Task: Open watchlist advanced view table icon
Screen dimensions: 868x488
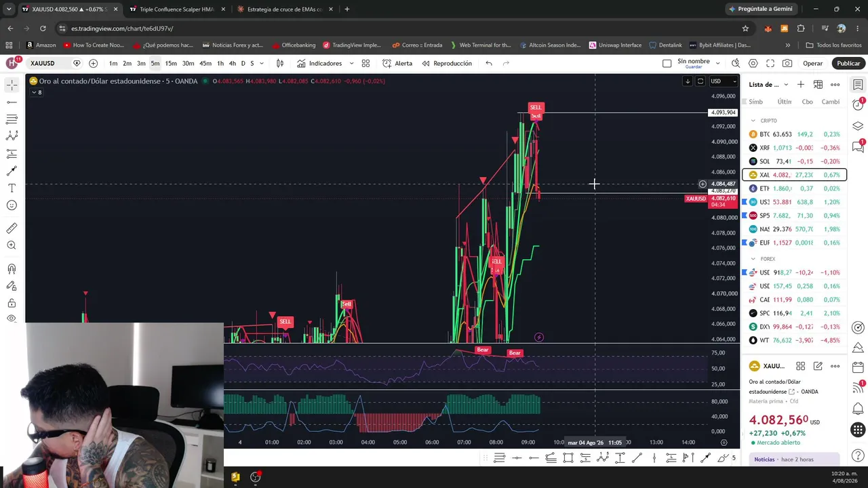Action: [818, 85]
